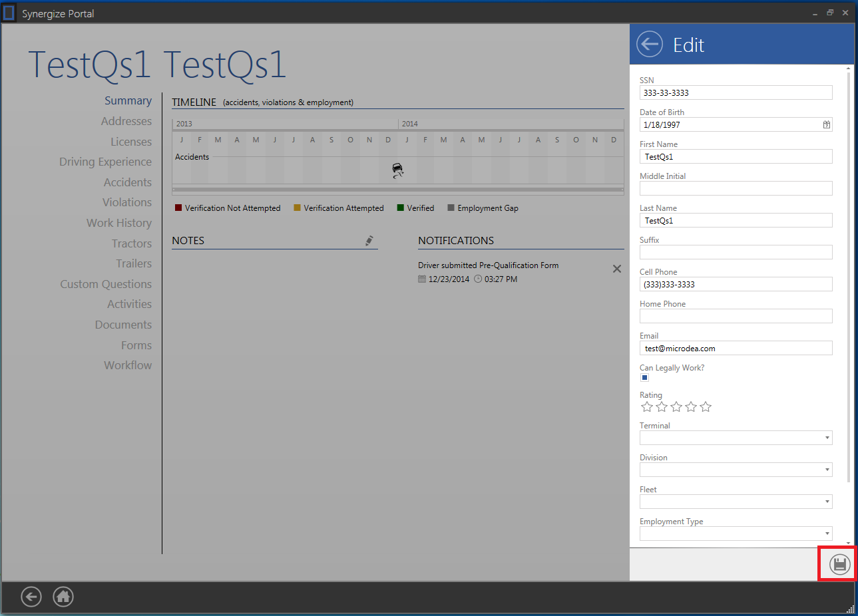Set rating to four stars

691,406
